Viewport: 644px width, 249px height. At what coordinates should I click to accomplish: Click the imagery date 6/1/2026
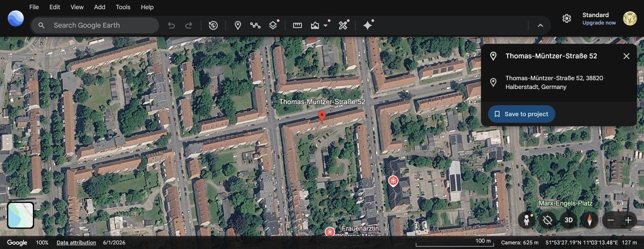coord(114,242)
